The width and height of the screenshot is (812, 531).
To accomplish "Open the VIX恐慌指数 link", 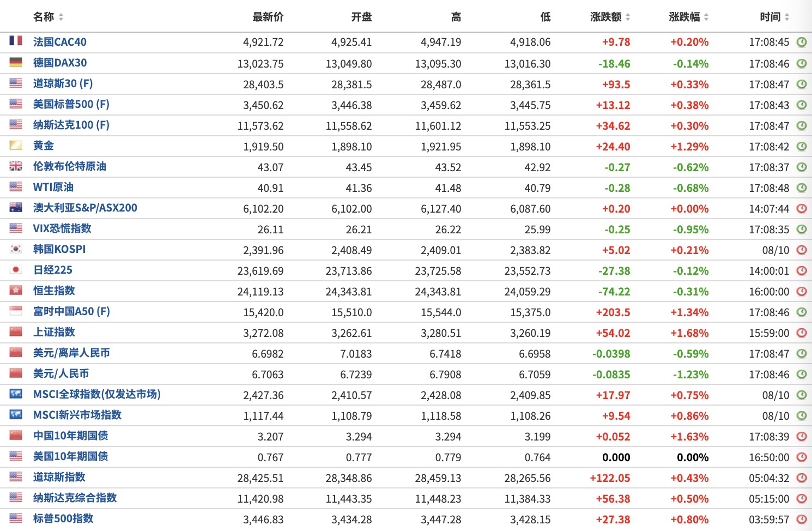I will (62, 228).
